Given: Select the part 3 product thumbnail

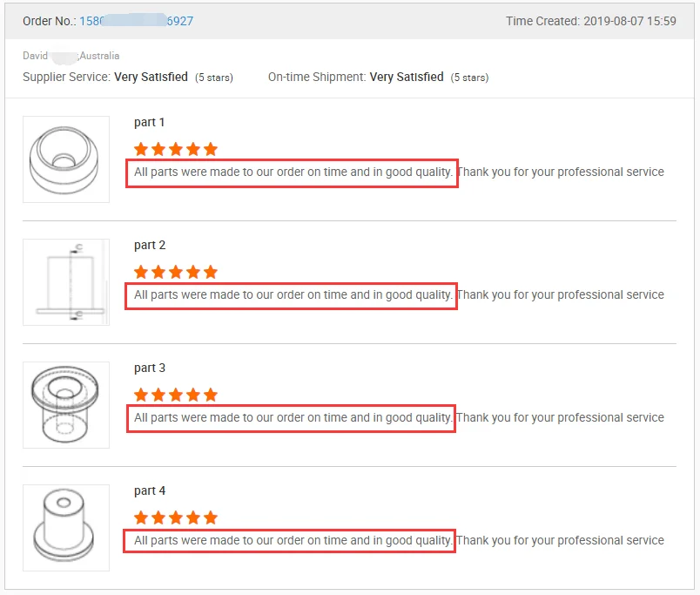Looking at the screenshot, I should click(x=66, y=405).
